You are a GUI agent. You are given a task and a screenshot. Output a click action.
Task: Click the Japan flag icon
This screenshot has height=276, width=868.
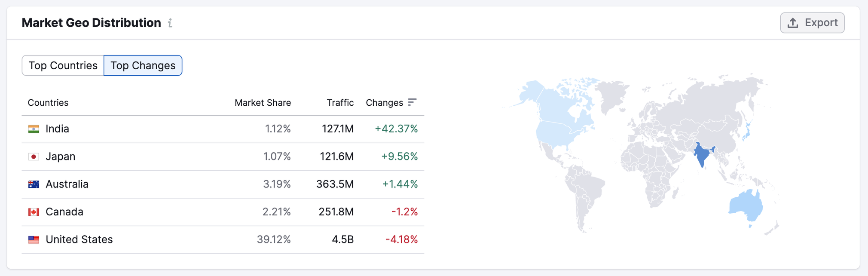[34, 156]
